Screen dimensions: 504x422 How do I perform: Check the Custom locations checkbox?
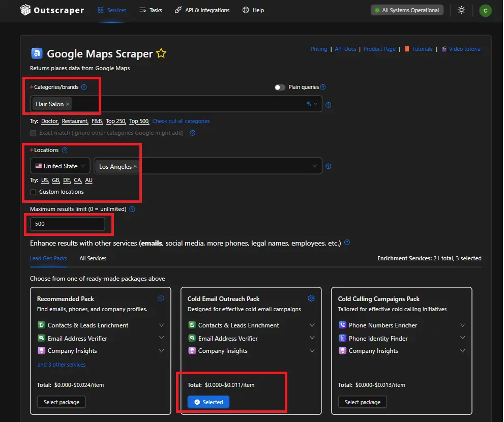coord(33,192)
